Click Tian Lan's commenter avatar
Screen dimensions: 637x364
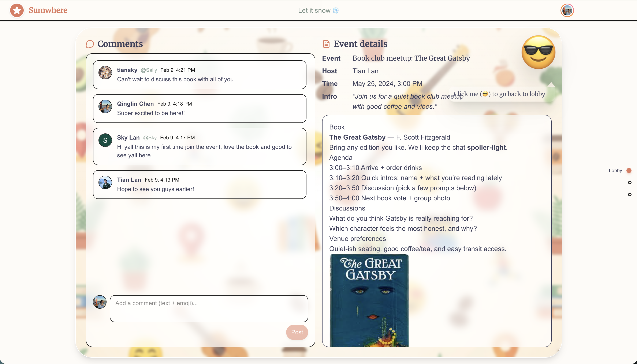point(105,182)
